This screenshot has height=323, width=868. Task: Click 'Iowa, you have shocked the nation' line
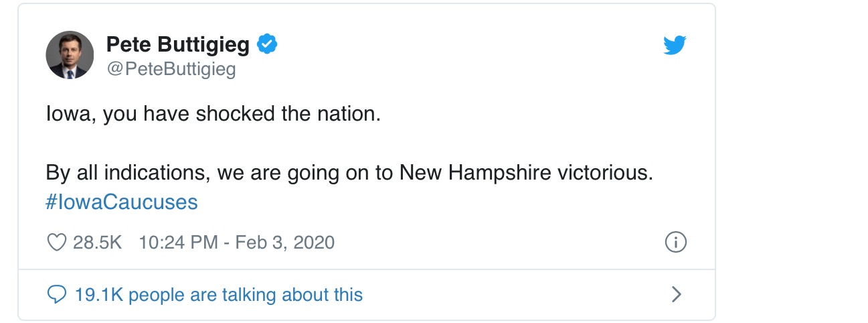213,114
